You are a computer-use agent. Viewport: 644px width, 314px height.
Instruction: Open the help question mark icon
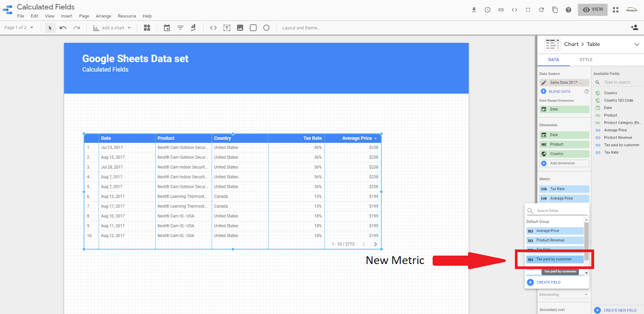pyautogui.click(x=568, y=10)
